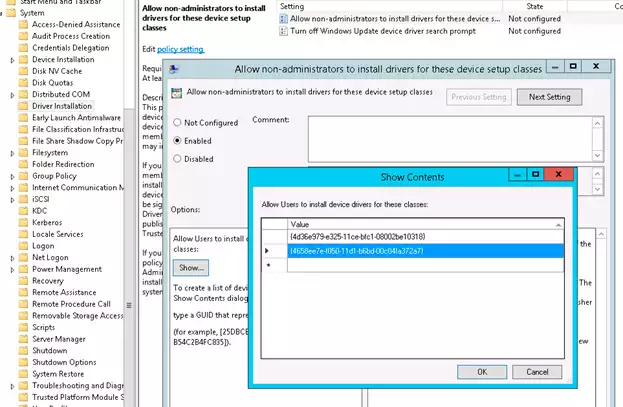Select the Windows Update driver search policy icon

click(284, 31)
